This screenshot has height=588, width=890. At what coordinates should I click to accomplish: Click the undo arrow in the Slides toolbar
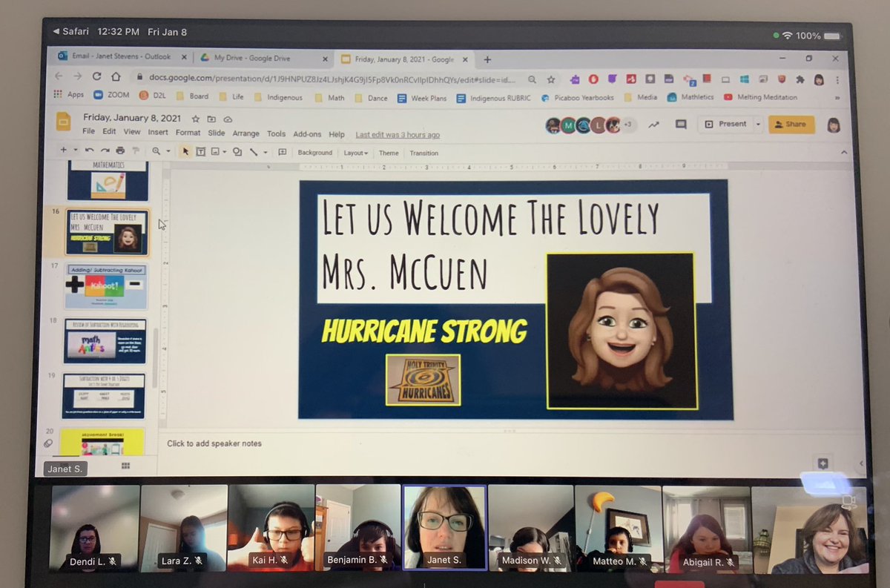point(89,151)
